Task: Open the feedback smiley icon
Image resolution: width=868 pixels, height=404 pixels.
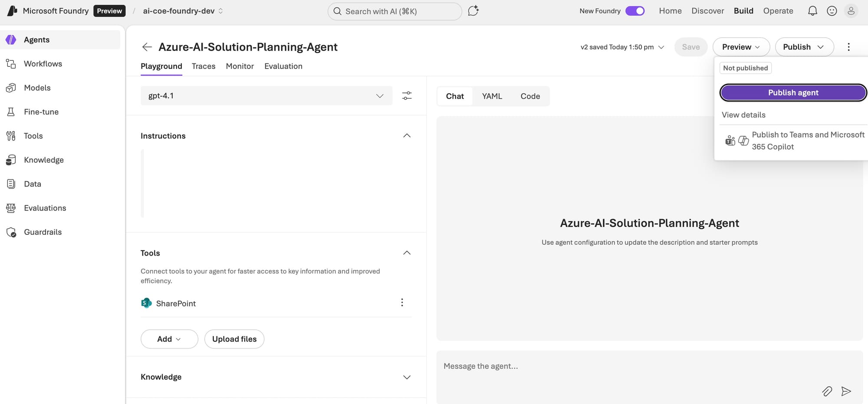Action: coord(832,11)
